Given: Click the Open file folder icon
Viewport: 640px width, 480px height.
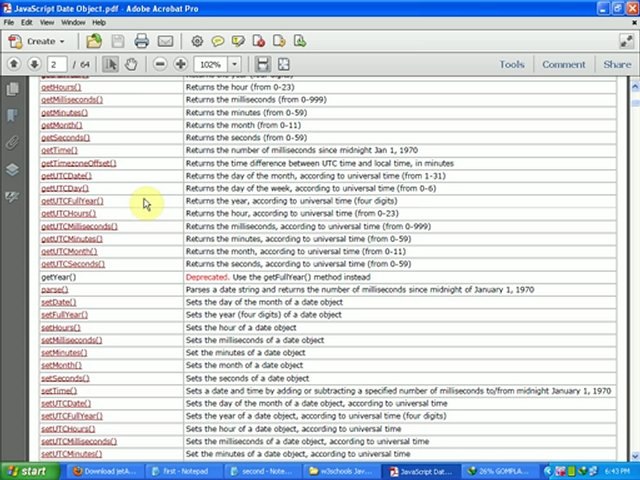Looking at the screenshot, I should 94,41.
